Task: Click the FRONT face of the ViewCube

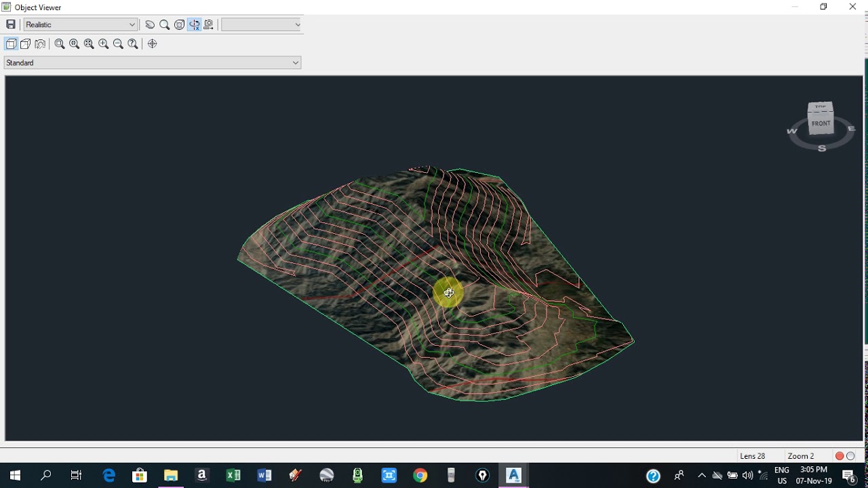Action: [821, 124]
